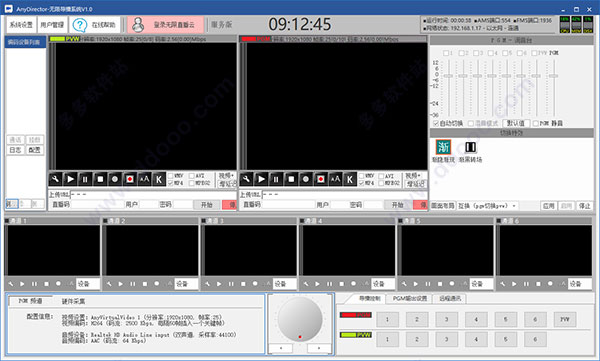The width and height of the screenshot is (600, 361).
Task: Open the 系统设置 system settings menu
Action: pos(21,25)
